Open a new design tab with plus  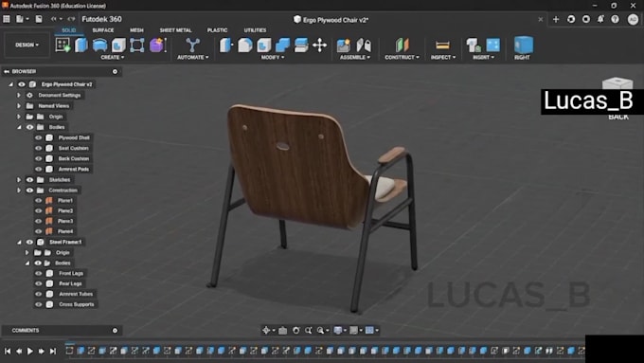556,19
